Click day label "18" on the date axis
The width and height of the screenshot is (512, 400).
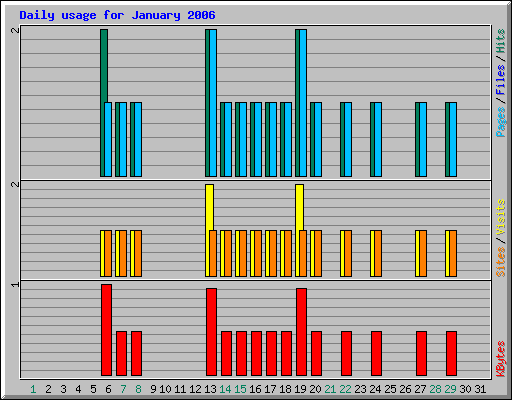285,389
